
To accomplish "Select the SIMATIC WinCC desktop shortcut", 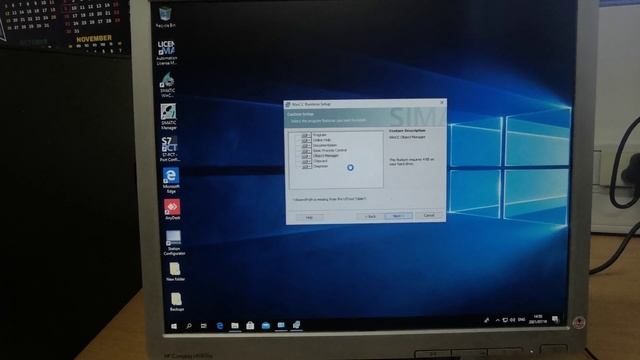I will tap(167, 85).
